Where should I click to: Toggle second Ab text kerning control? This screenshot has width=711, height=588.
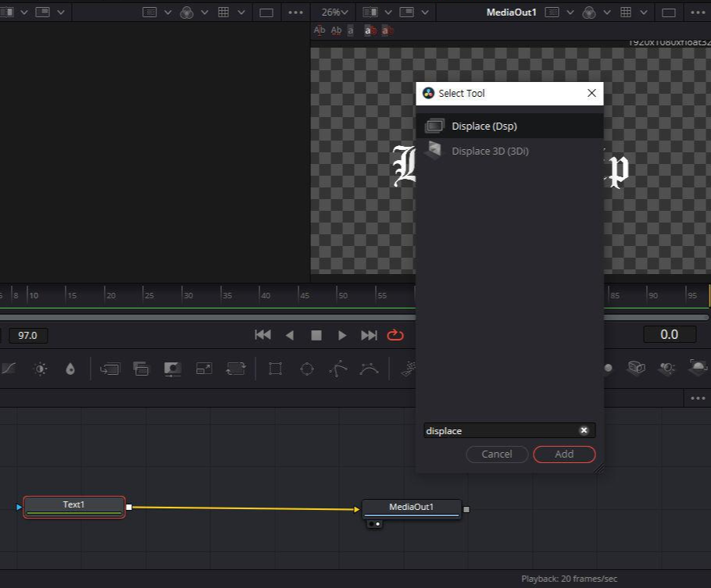pos(337,30)
